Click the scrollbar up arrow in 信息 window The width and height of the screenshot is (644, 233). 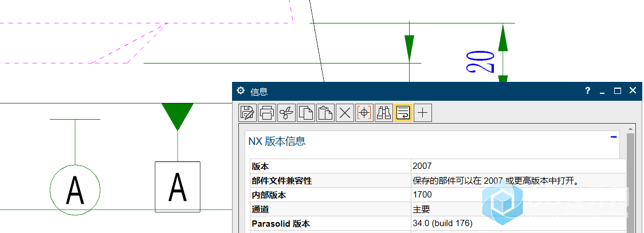[x=631, y=129]
